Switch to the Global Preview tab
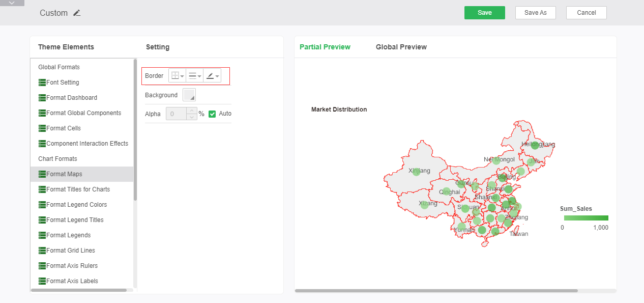The image size is (644, 303). point(401,47)
